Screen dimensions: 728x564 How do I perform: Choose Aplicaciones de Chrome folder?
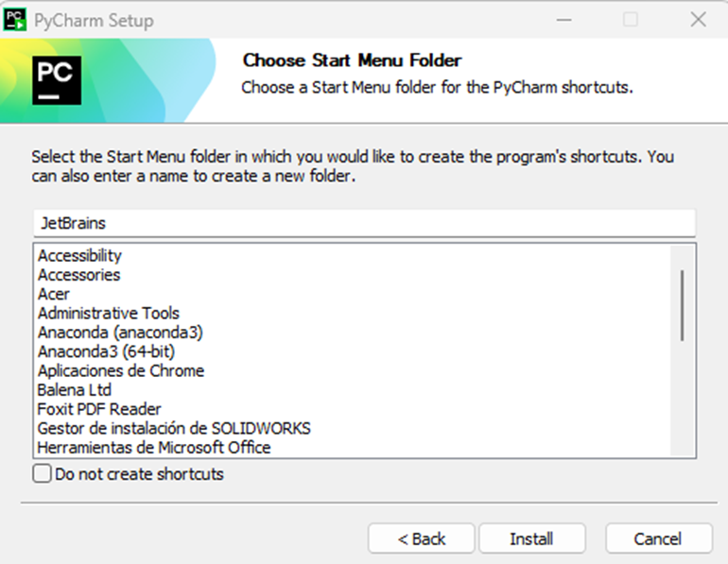(121, 370)
